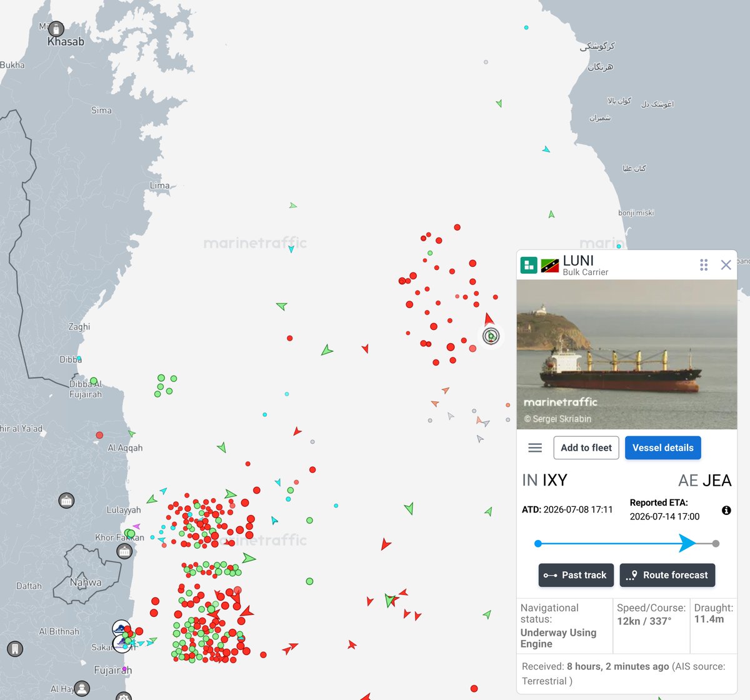Click the Fujairah map label

pyautogui.click(x=112, y=670)
